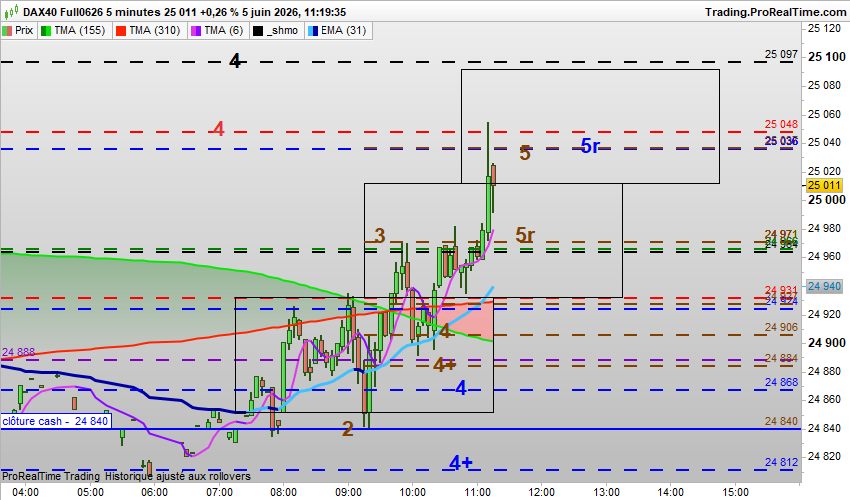Click the blue 24 868 level label
850x500 pixels.
pos(781,382)
